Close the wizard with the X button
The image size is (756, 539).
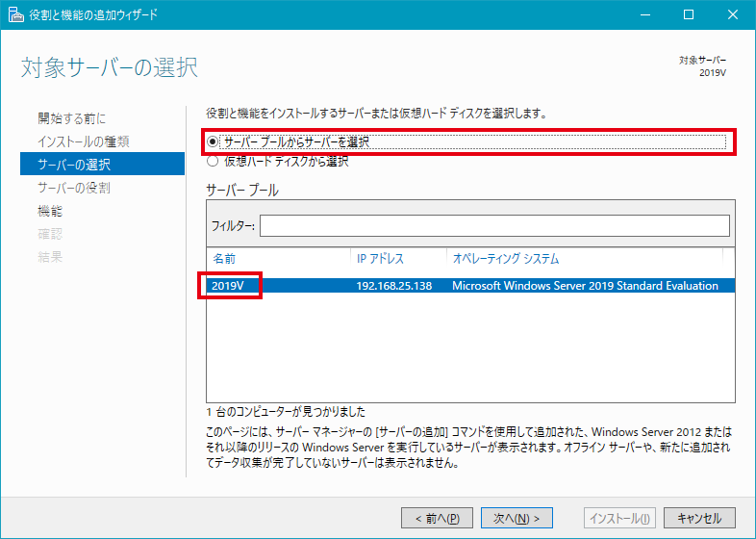point(731,15)
